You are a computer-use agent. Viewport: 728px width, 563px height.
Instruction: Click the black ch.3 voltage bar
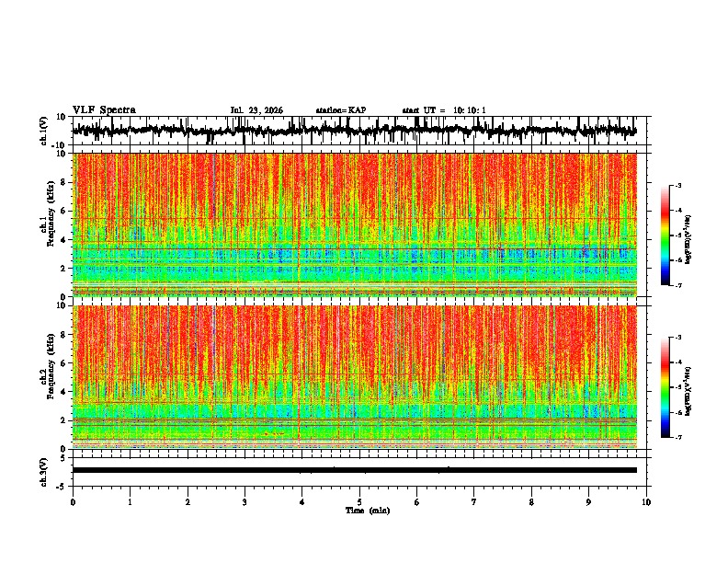(x=355, y=470)
